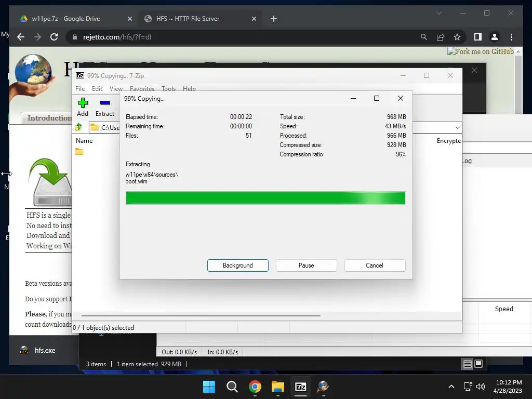Maximize the 99% Copying dialog
The image size is (532, 399).
coord(377,98)
